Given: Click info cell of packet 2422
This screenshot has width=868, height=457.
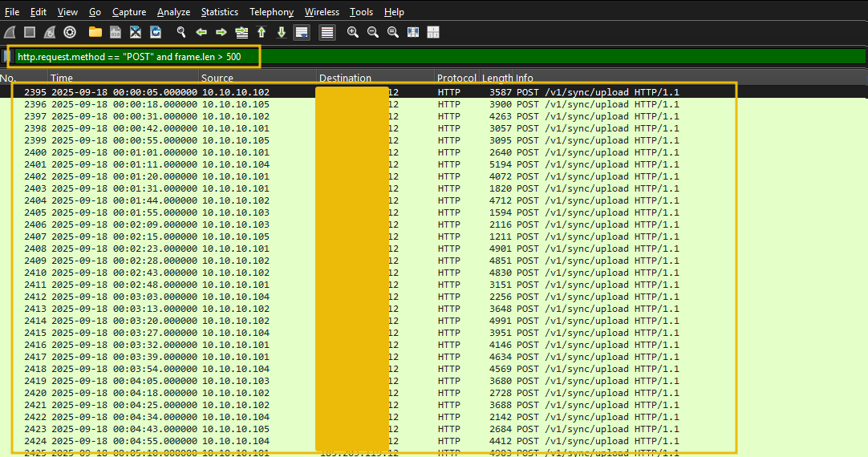Looking at the screenshot, I should coord(598,417).
